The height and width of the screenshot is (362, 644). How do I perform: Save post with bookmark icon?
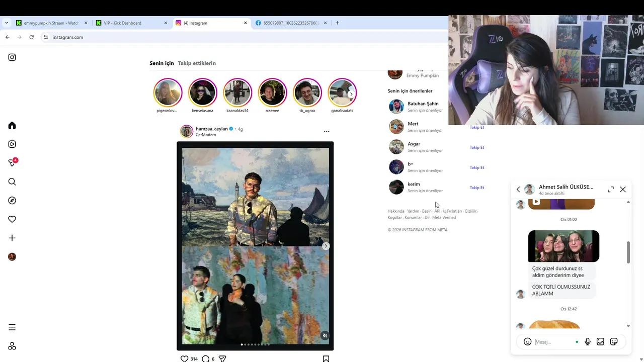pos(326,358)
